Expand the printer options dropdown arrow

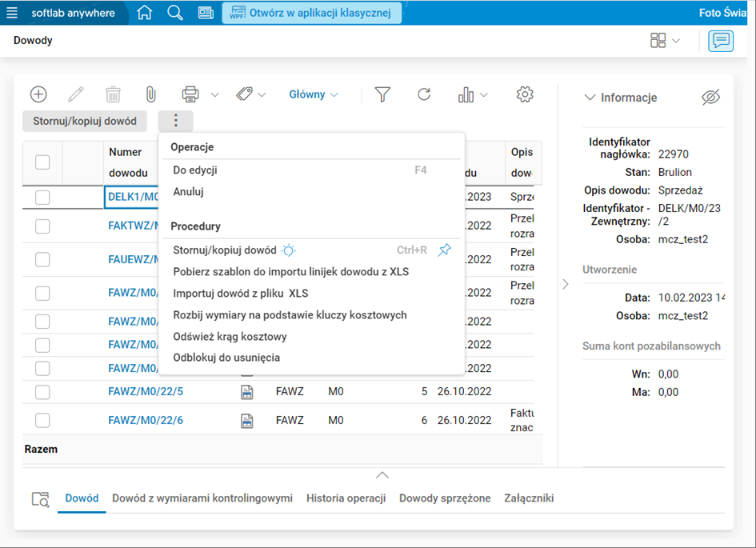215,95
